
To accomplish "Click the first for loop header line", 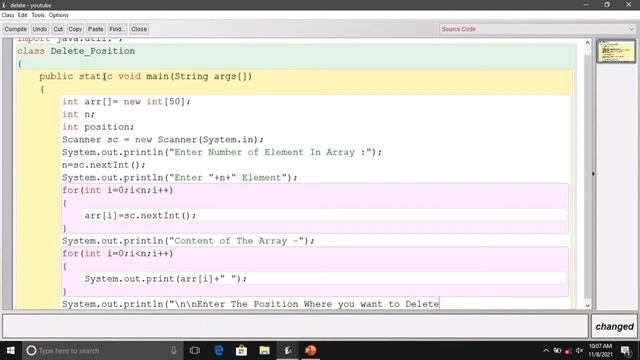I will [118, 190].
